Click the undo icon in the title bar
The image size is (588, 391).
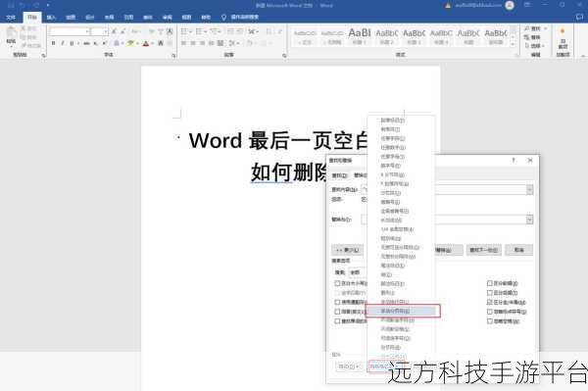coord(23,5)
